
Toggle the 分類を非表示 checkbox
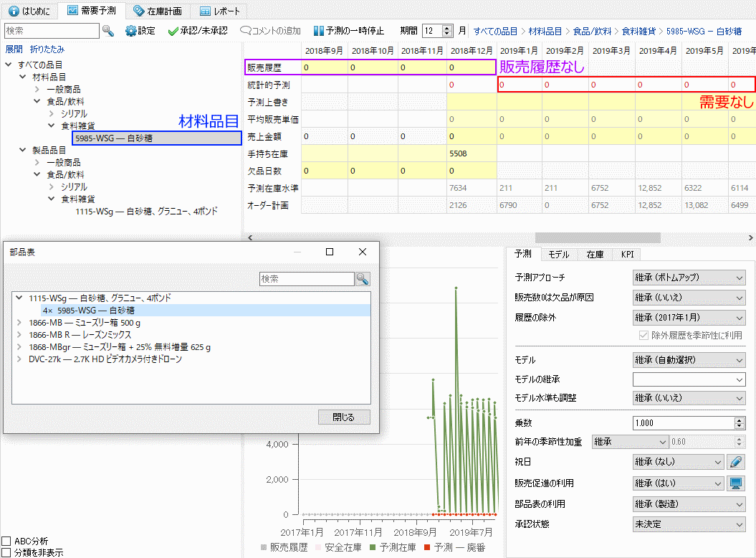6,552
